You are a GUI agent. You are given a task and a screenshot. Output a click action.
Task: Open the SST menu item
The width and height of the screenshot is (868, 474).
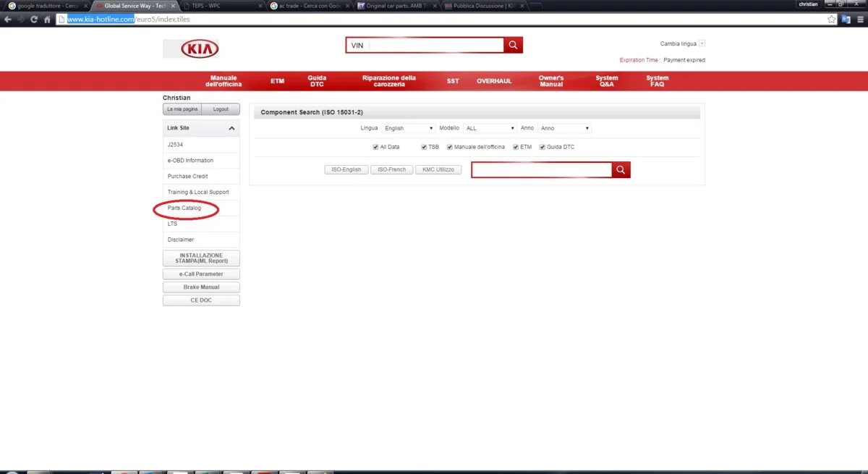(453, 81)
